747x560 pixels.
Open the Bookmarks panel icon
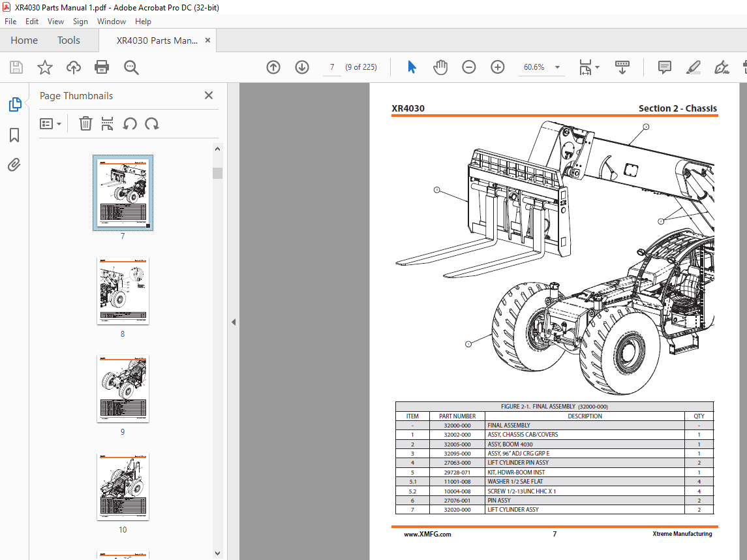14,135
